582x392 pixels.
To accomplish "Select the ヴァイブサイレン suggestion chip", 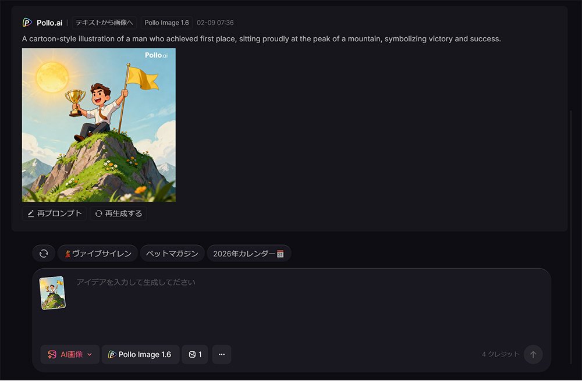I will pyautogui.click(x=98, y=253).
